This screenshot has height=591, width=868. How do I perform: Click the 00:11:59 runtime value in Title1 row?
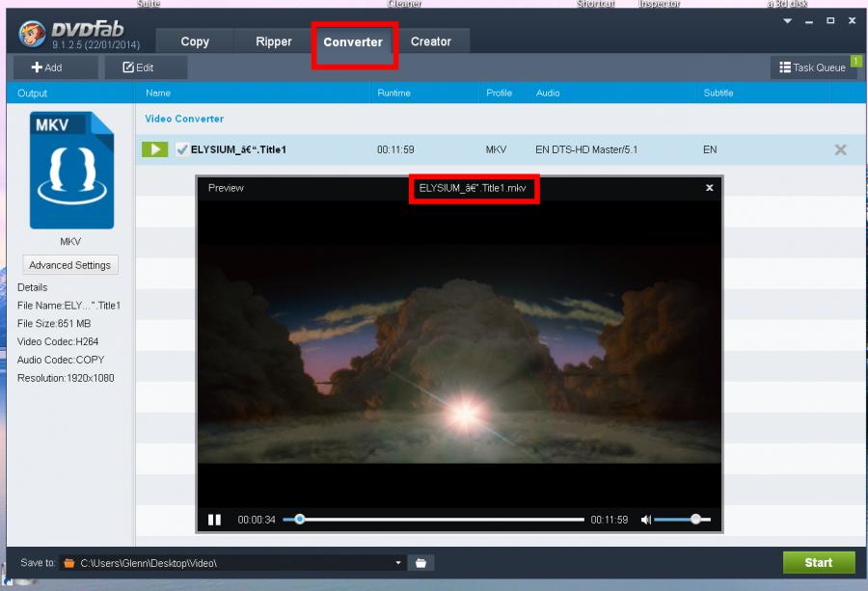(x=395, y=149)
